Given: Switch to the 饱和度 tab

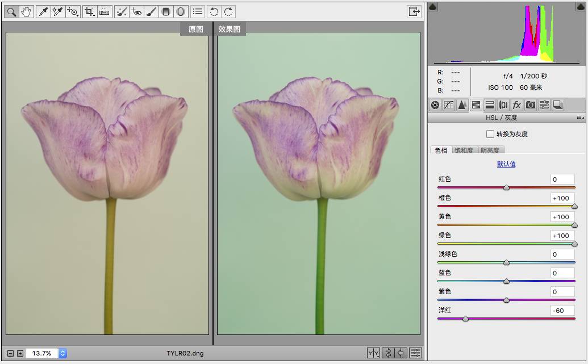Looking at the screenshot, I should tap(464, 150).
